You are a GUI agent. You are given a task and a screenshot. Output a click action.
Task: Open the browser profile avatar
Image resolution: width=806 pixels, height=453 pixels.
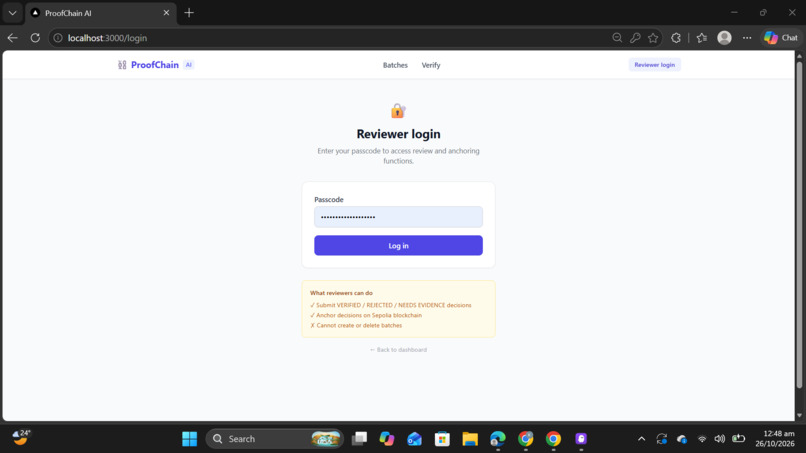tap(724, 38)
